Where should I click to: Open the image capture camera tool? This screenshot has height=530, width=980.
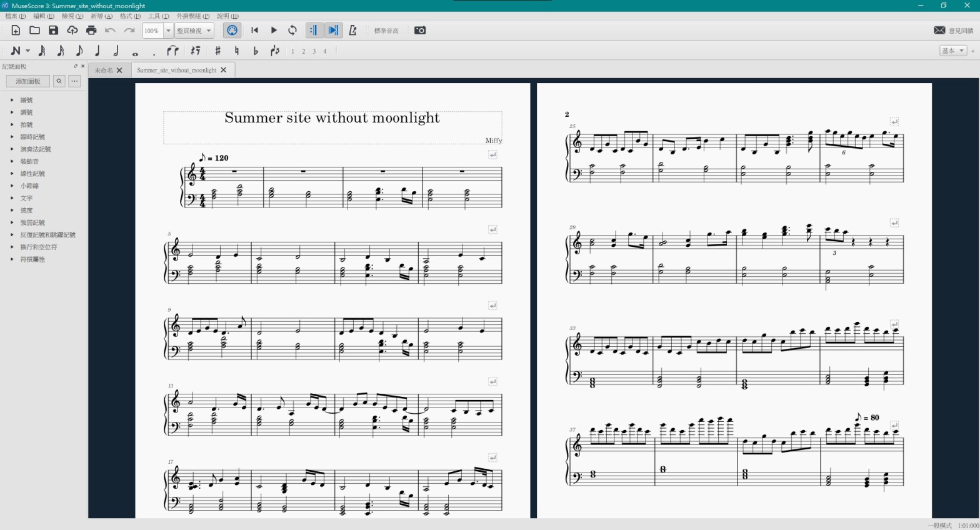(420, 30)
